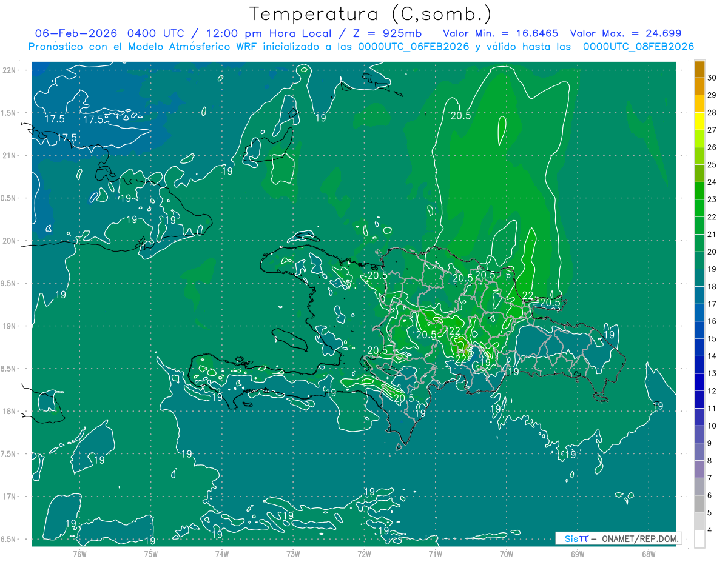Click the 22N latitude axis label
Screen dimensions: 728x562
click(10, 70)
